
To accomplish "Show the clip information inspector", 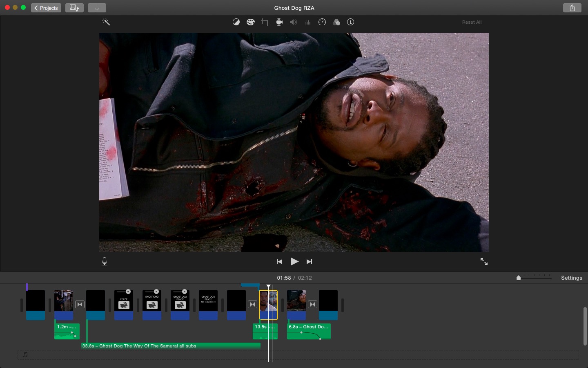I will [350, 22].
